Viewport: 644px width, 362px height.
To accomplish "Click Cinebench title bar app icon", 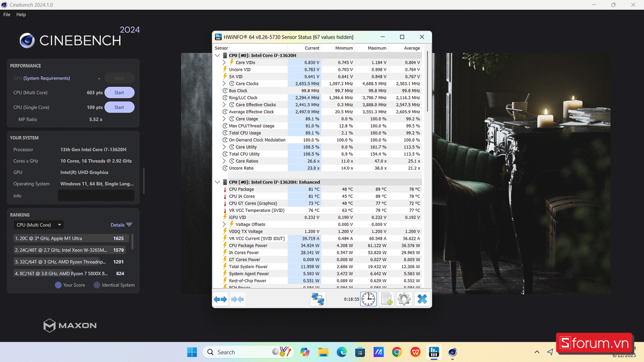I will (x=4, y=5).
